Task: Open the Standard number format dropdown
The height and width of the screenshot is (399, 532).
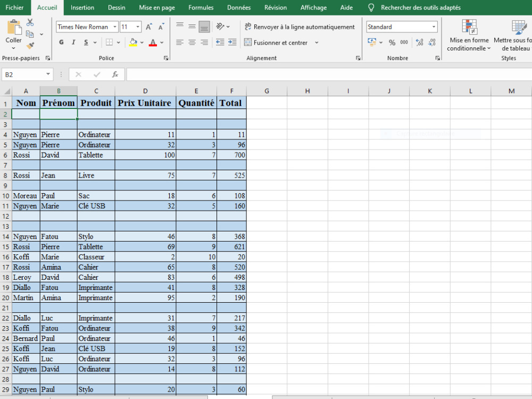Action: [434, 27]
